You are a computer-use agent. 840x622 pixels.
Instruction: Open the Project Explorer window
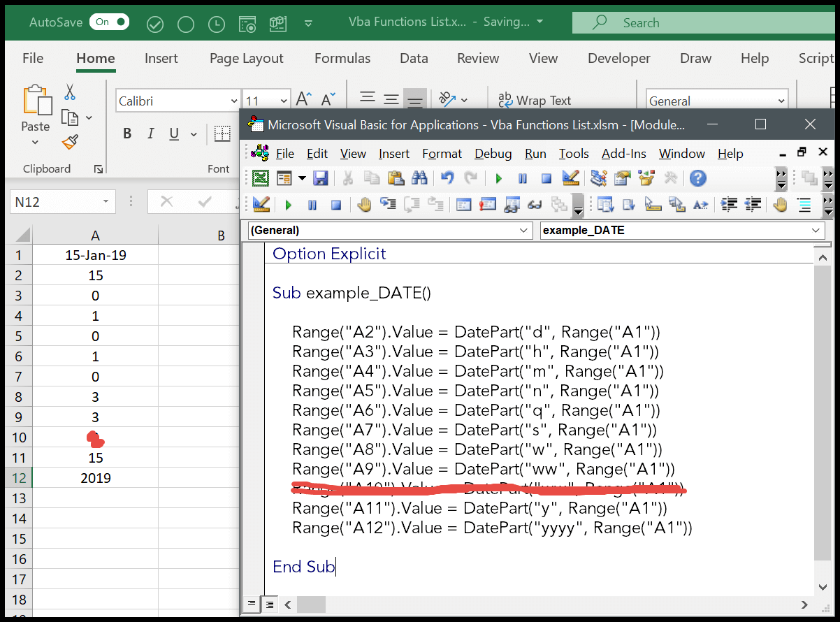tap(598, 178)
